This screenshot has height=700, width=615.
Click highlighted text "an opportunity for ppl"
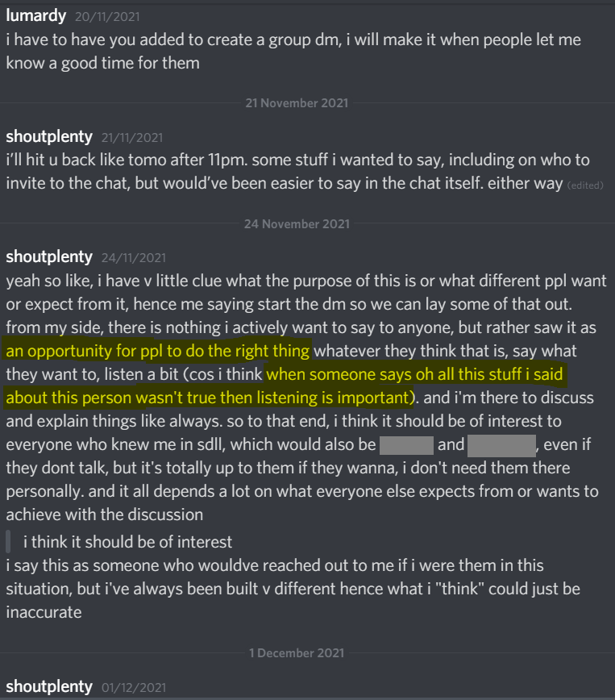(158, 351)
